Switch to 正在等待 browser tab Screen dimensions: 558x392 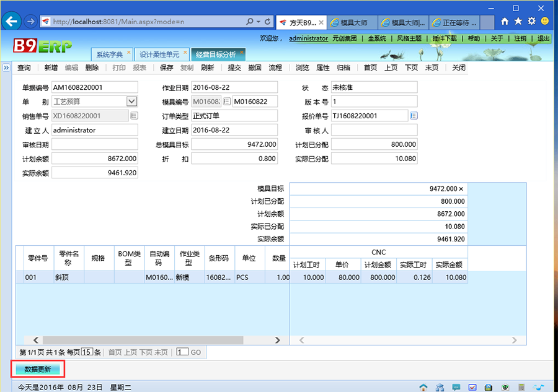(x=454, y=22)
